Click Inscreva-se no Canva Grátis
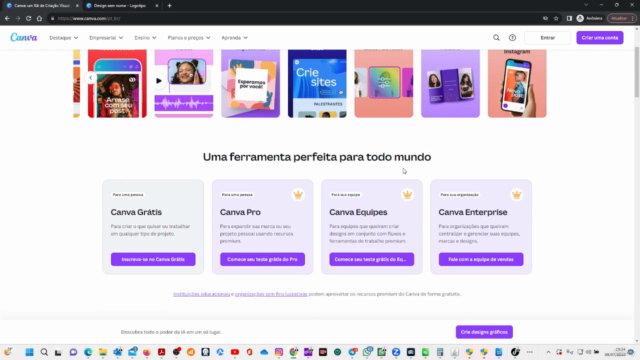This screenshot has width=640, height=360. (153, 259)
